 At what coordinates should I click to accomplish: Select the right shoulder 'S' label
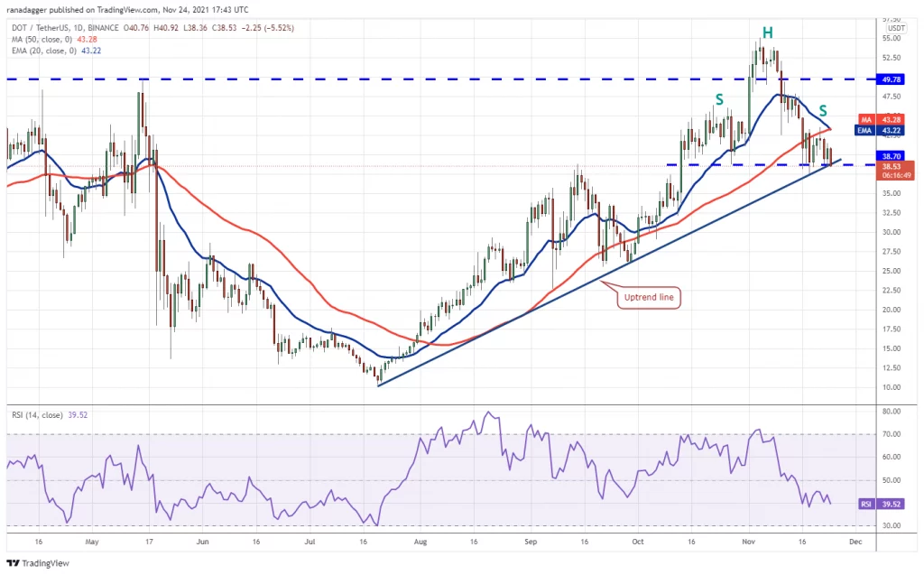click(x=823, y=110)
